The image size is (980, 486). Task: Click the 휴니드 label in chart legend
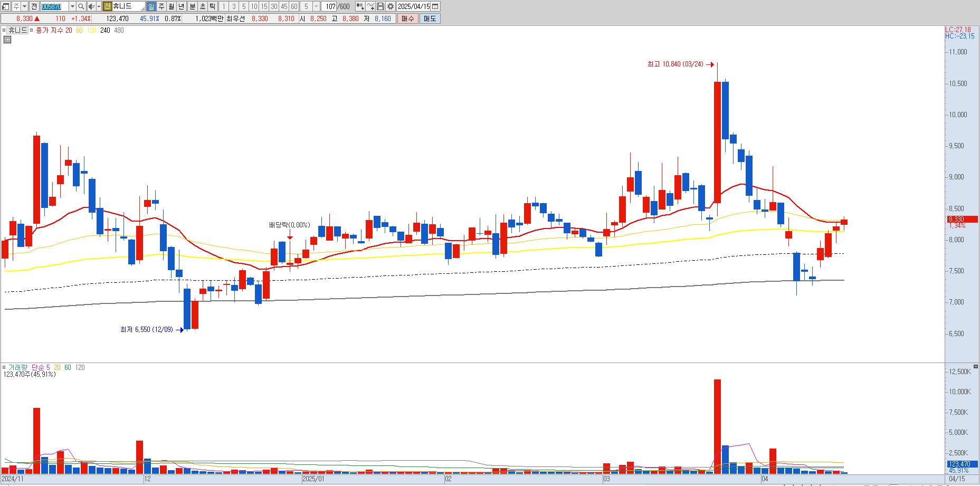coord(17,30)
